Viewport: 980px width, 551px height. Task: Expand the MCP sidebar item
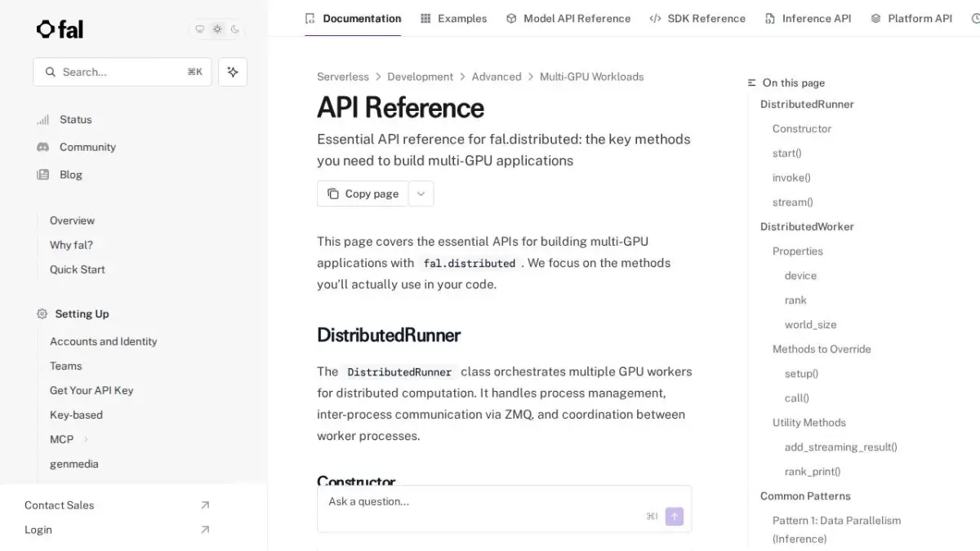tap(86, 439)
